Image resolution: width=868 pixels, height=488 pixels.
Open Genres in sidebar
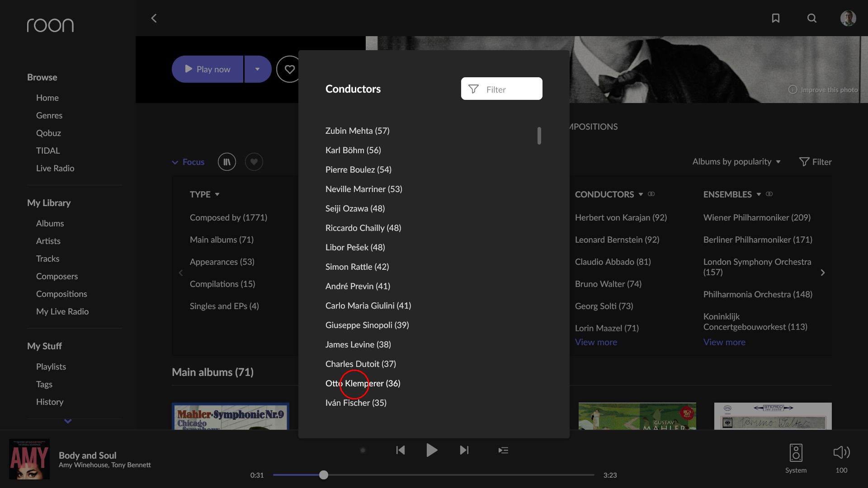49,115
